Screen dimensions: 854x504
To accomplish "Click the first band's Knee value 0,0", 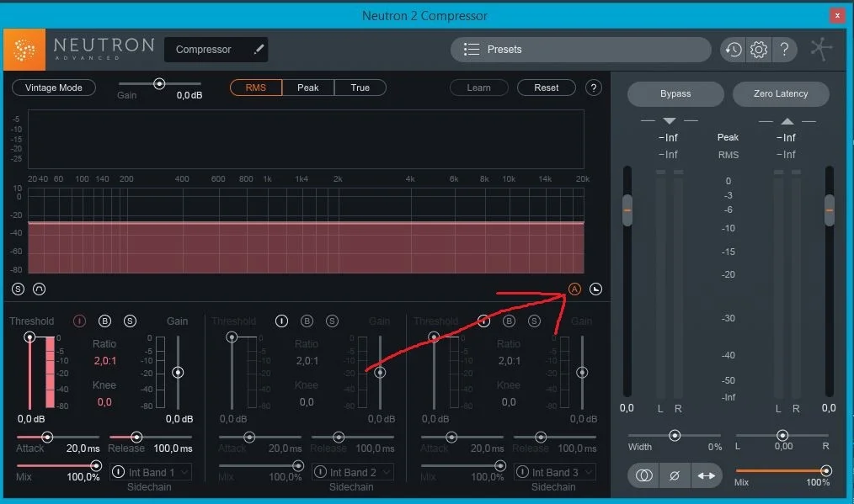I will tap(104, 402).
